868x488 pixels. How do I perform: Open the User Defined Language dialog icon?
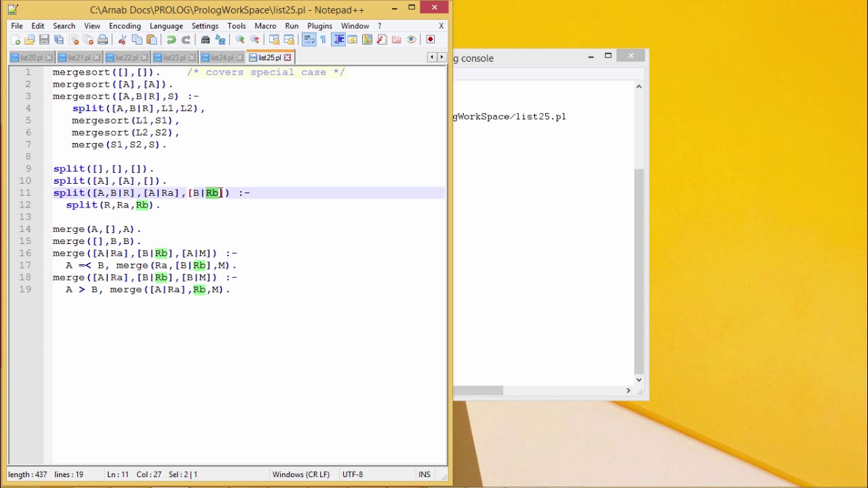[x=353, y=40]
